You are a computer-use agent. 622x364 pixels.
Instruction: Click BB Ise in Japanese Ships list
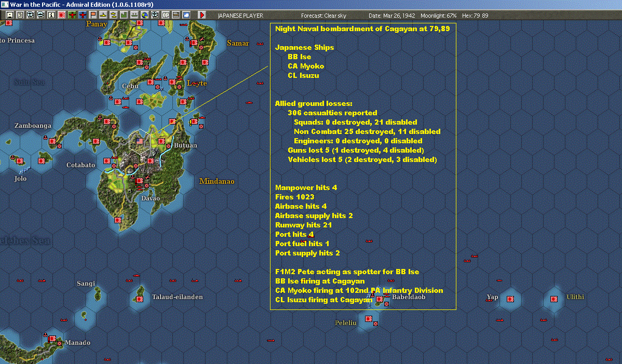coord(299,57)
